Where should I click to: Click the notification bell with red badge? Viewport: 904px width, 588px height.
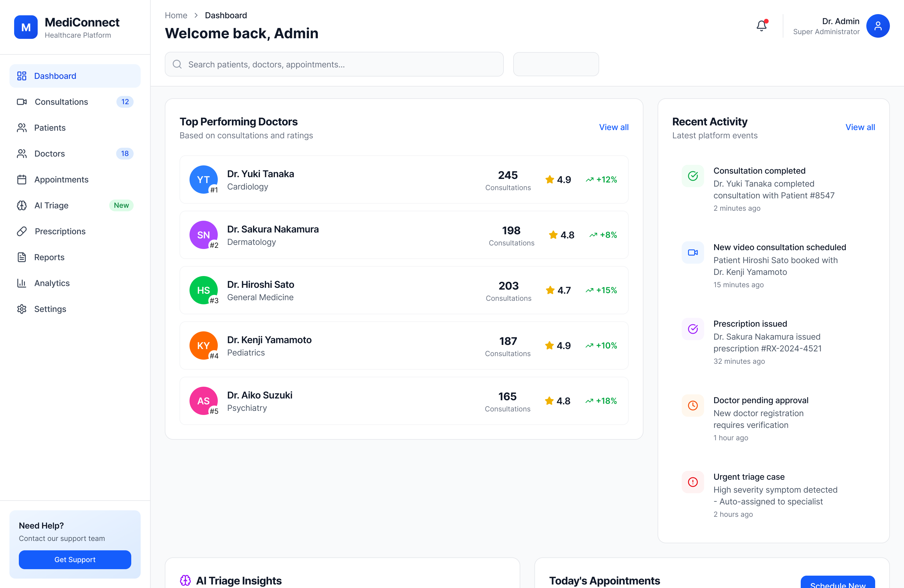click(761, 25)
